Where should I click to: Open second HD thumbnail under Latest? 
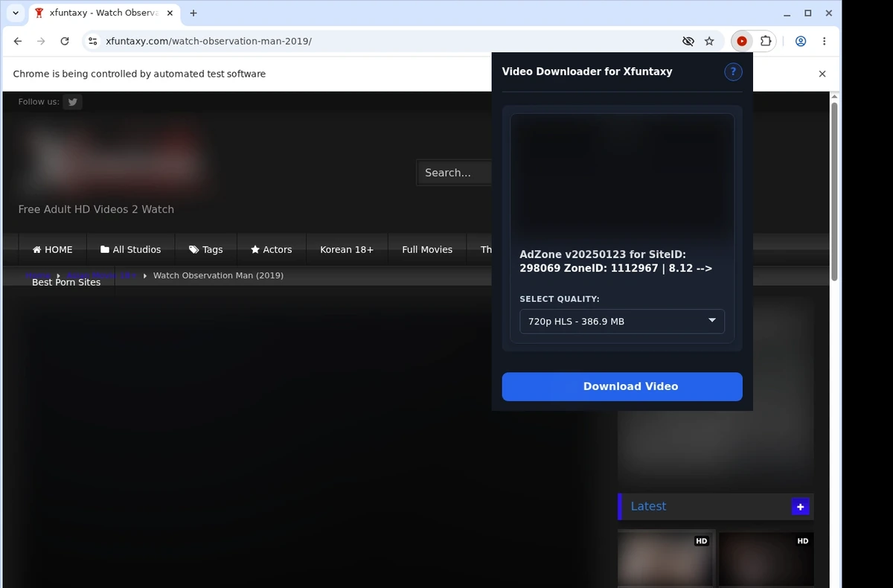point(766,558)
